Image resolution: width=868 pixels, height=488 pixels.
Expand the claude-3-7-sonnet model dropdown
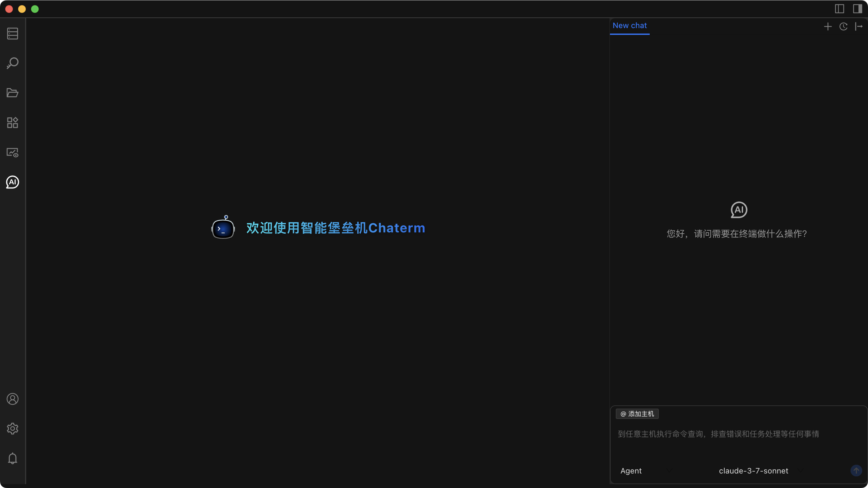tap(760, 471)
